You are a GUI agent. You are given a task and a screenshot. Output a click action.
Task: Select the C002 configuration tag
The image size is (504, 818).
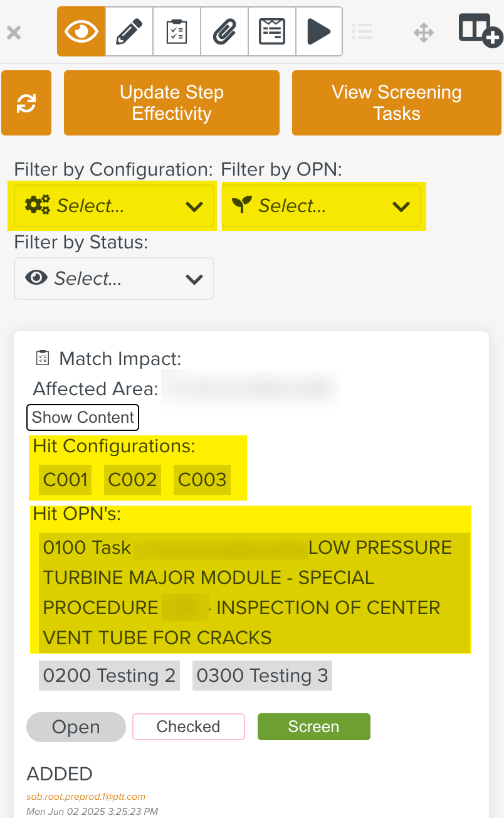pyautogui.click(x=132, y=480)
